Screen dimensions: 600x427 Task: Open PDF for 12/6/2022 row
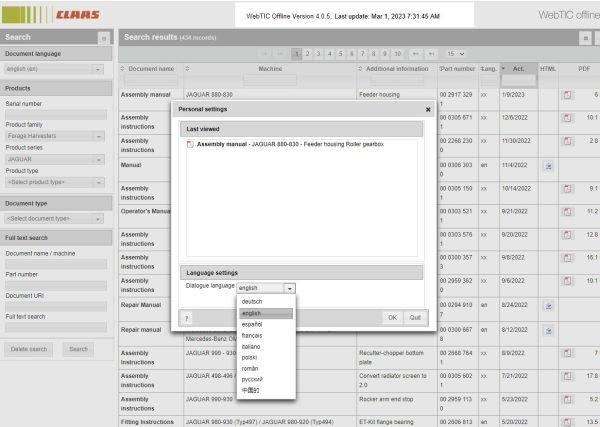pos(567,118)
